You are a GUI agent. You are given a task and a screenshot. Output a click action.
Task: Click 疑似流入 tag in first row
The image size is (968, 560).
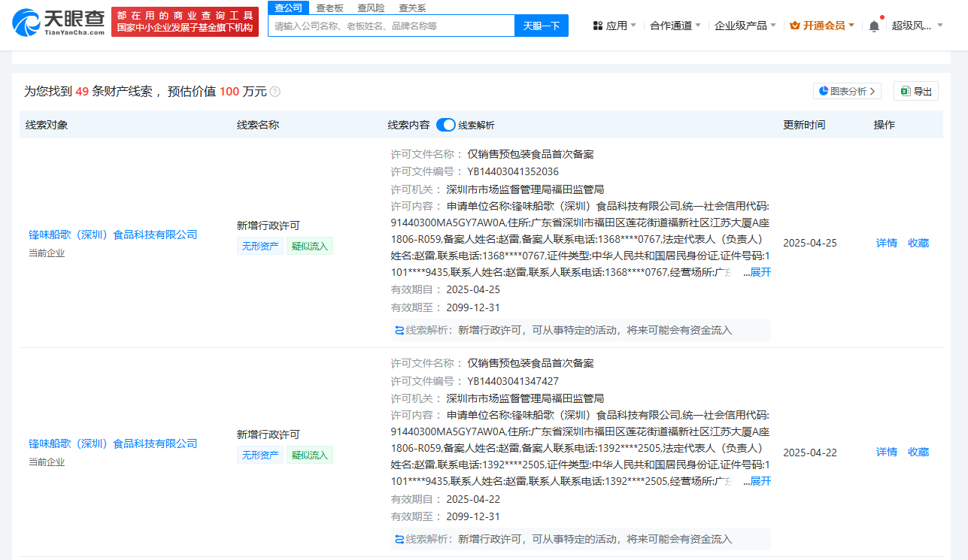click(x=310, y=246)
